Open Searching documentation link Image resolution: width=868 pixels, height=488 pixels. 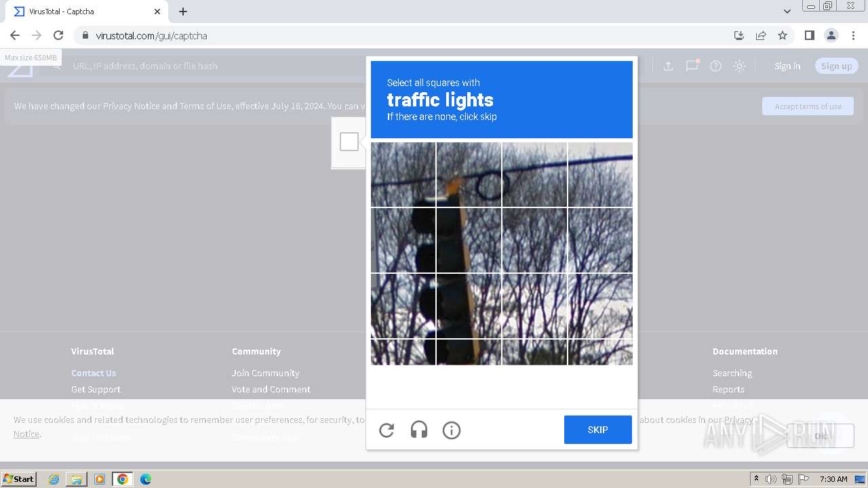pos(732,373)
